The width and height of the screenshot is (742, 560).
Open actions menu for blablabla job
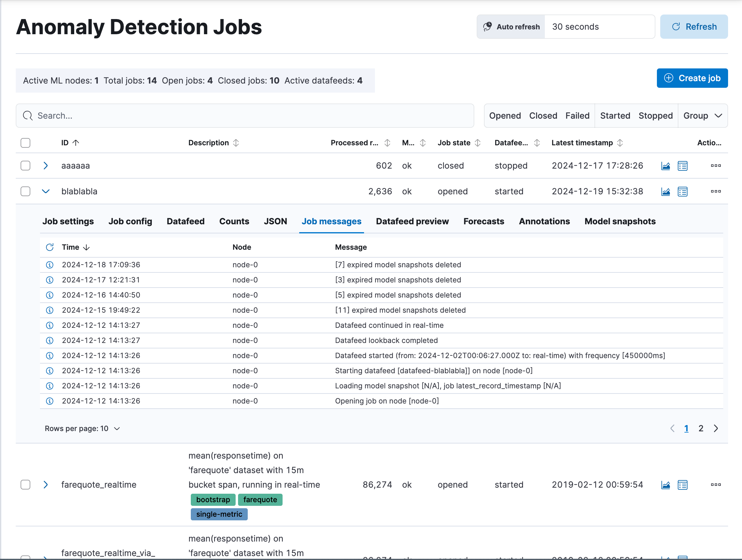pyautogui.click(x=715, y=192)
